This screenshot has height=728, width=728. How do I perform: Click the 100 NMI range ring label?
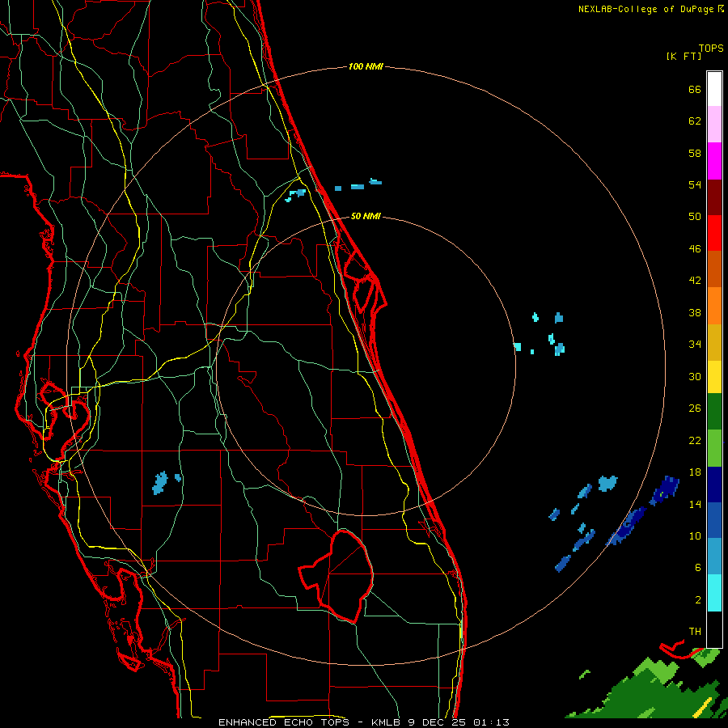[366, 67]
